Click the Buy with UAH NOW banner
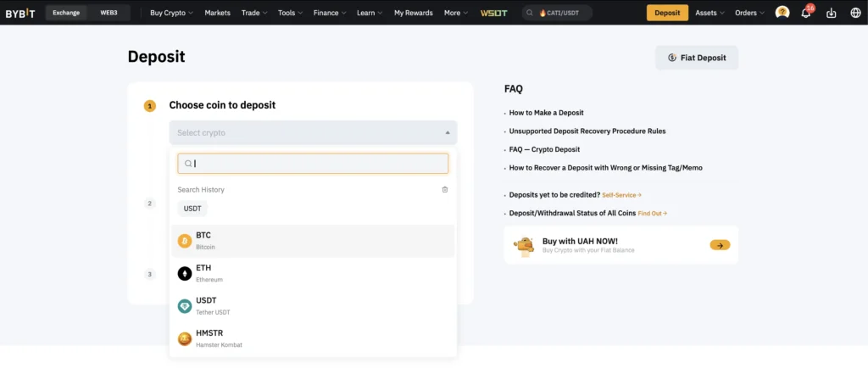Viewport: 868px width, 374px height. pyautogui.click(x=621, y=245)
